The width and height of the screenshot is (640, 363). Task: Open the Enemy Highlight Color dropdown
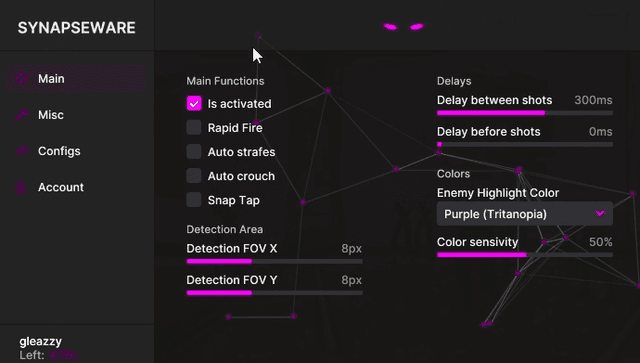pos(524,214)
